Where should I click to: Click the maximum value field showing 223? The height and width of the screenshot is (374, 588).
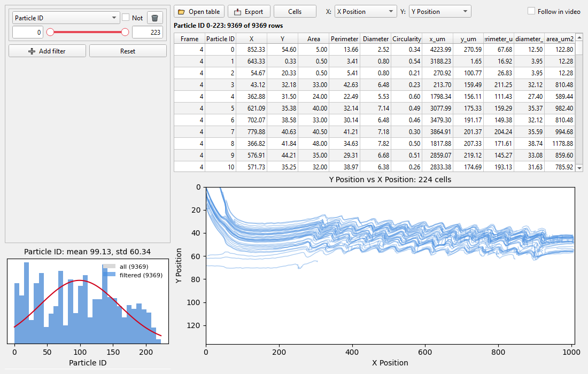(x=148, y=32)
